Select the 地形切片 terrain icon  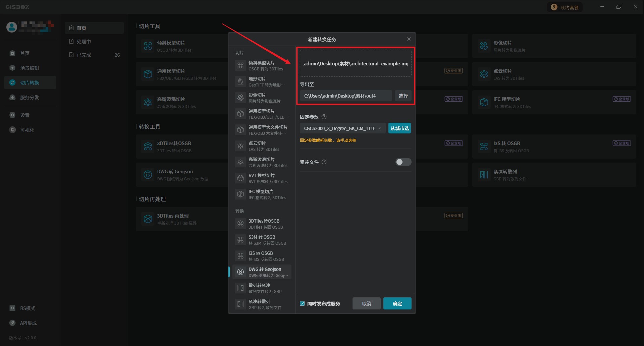(240, 82)
